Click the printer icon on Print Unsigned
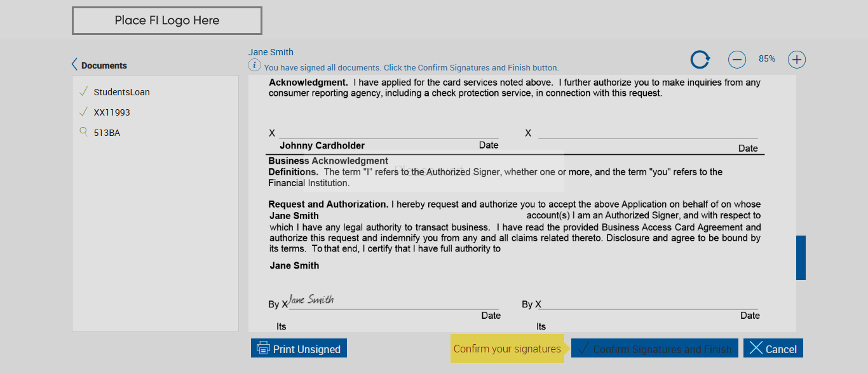Screen dimensions: 868x374 [263, 349]
